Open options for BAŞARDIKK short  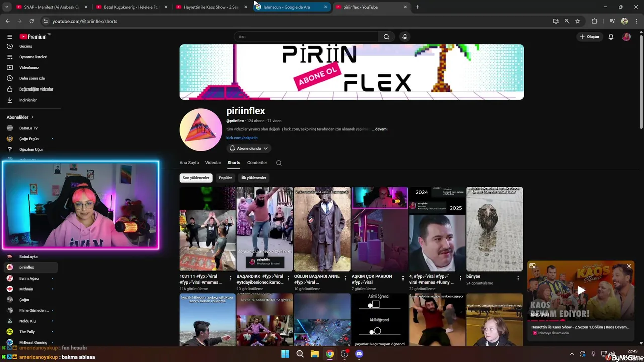coord(288,278)
